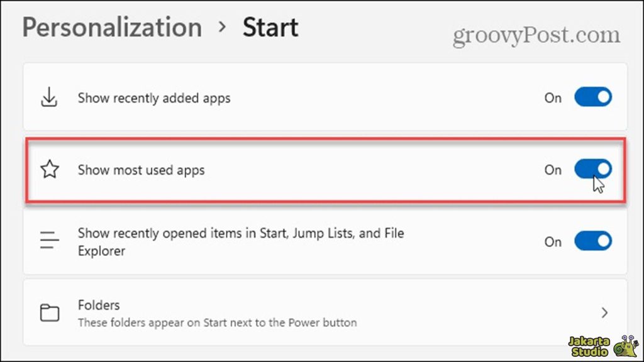Click the download icon beside recently added apps
Viewport: 644px width, 362px height.
49,97
